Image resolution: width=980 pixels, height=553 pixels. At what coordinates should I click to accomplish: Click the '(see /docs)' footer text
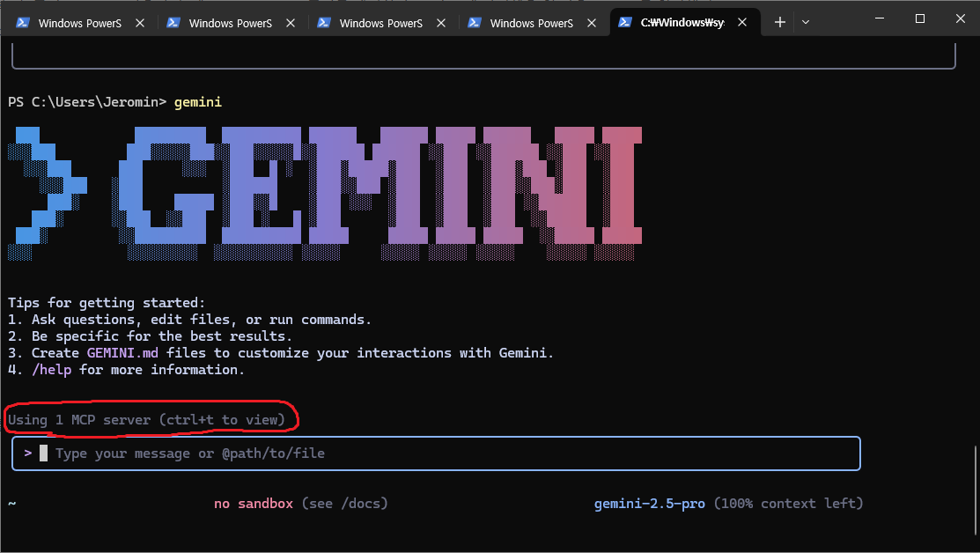tap(345, 504)
